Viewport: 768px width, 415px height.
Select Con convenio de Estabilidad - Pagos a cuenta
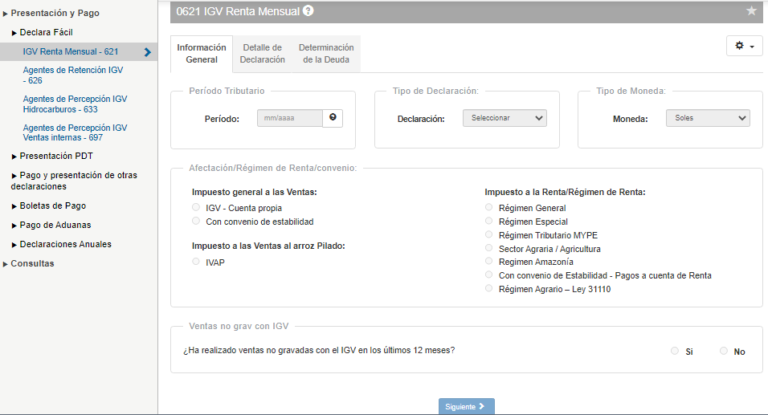coord(489,275)
